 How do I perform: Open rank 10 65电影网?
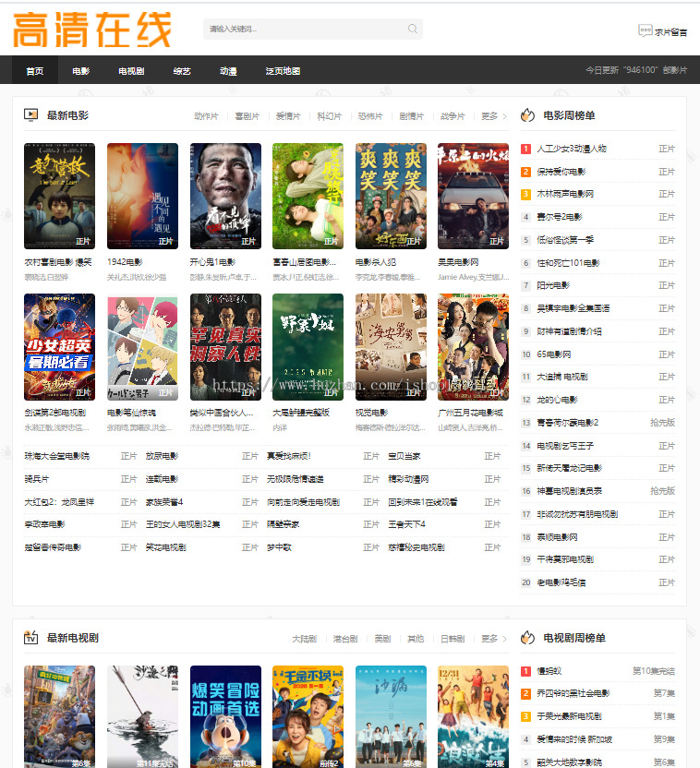(x=554, y=354)
